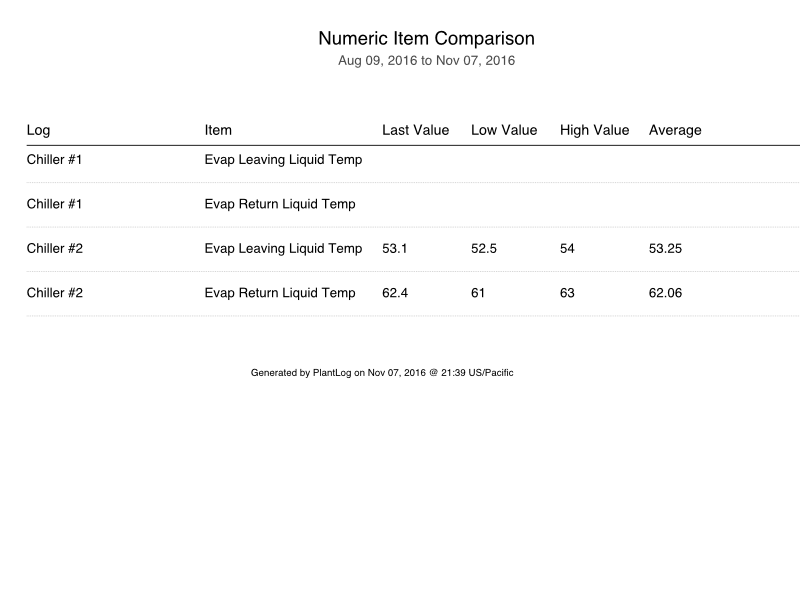Select 'Chiller #2' in the Evap Return row

point(55,293)
